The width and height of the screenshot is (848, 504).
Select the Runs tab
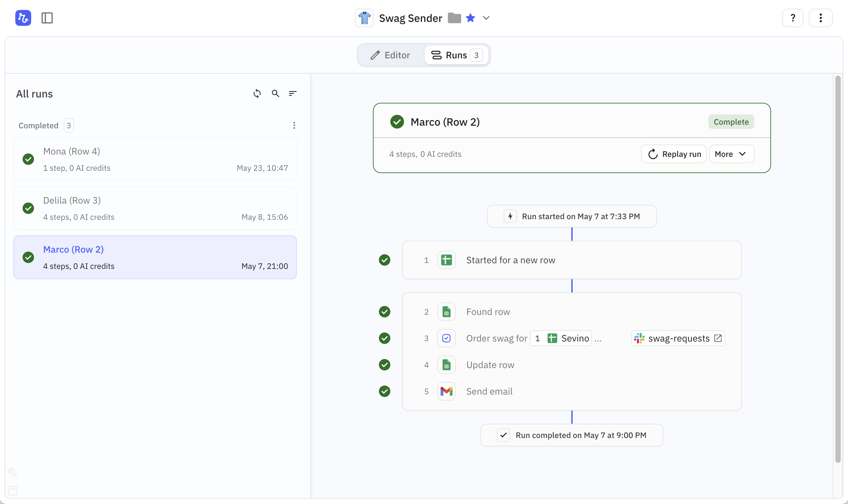click(x=456, y=55)
